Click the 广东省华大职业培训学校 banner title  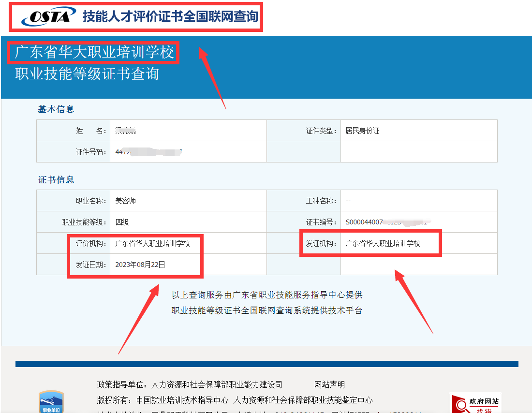click(x=94, y=52)
